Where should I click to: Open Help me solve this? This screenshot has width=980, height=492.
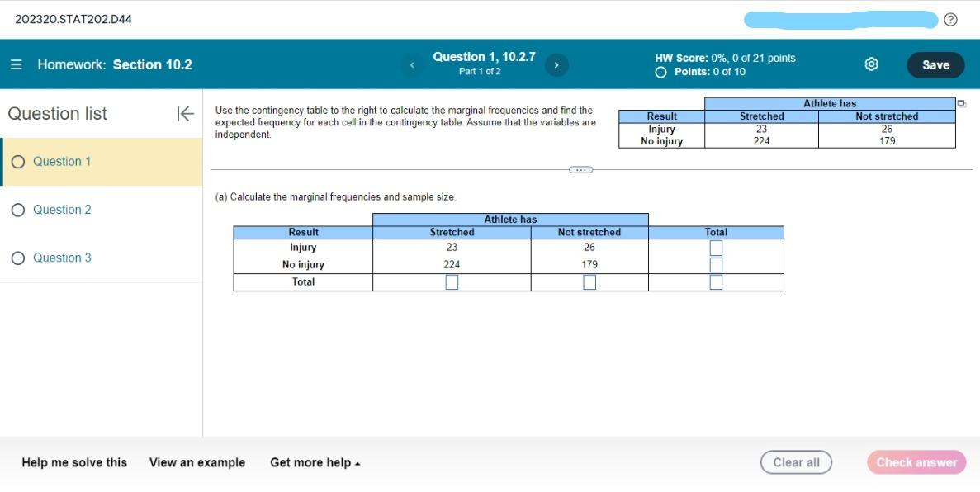click(x=74, y=462)
